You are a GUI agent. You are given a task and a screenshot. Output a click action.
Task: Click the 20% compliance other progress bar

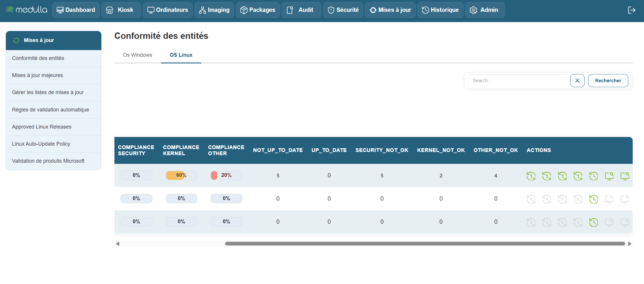pos(226,175)
